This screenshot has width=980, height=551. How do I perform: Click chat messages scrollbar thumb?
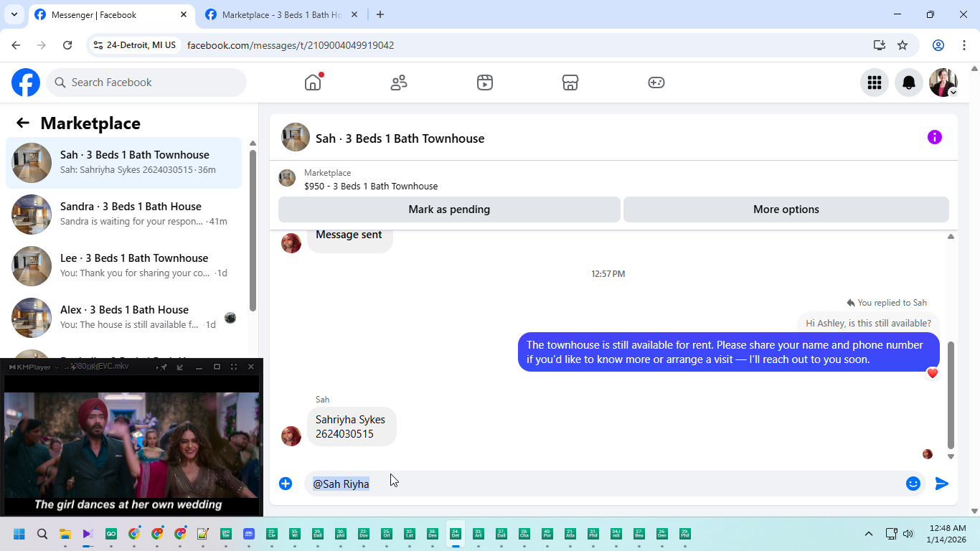tap(951, 395)
